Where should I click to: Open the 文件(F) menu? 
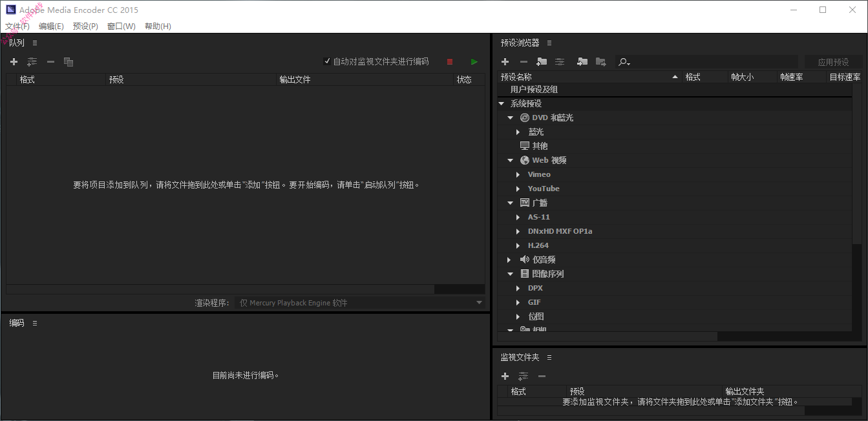[17, 26]
